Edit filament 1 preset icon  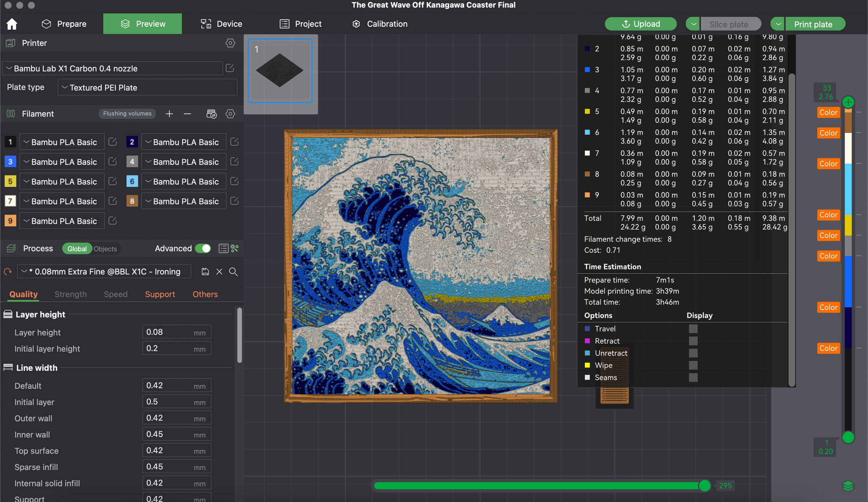click(x=112, y=142)
